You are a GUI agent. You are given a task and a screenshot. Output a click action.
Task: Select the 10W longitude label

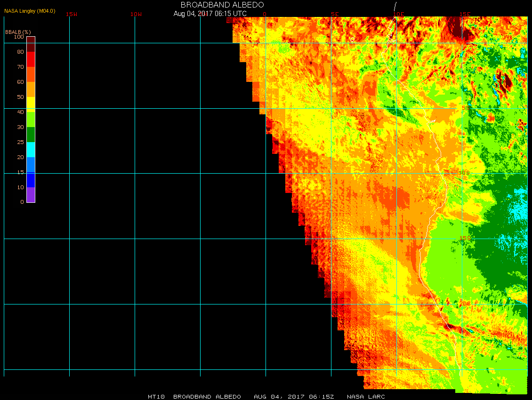point(136,14)
